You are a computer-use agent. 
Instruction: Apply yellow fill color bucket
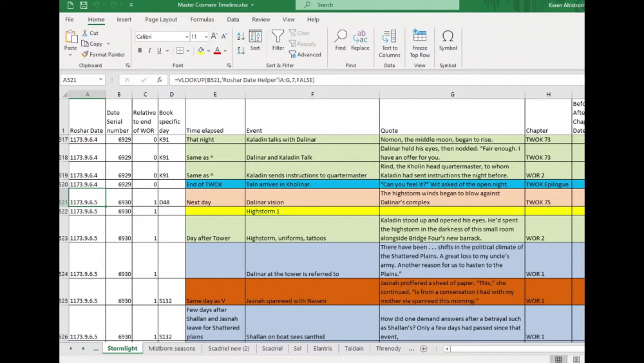[x=201, y=50]
